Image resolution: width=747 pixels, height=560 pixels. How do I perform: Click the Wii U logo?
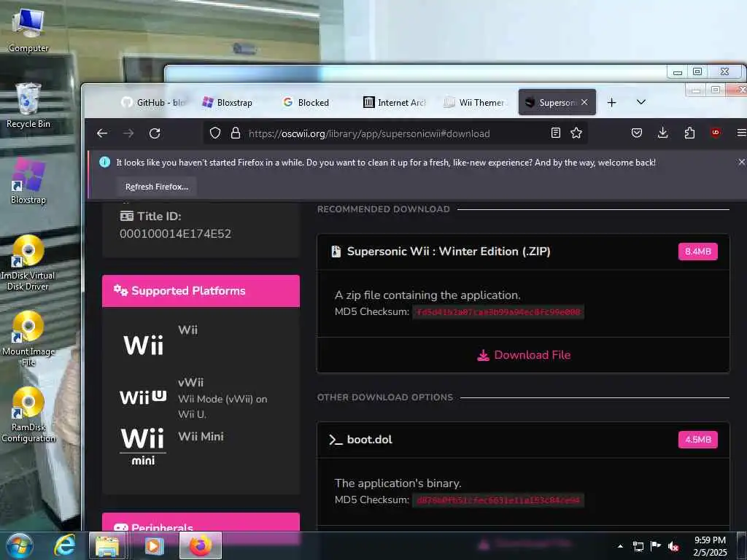pyautogui.click(x=143, y=397)
